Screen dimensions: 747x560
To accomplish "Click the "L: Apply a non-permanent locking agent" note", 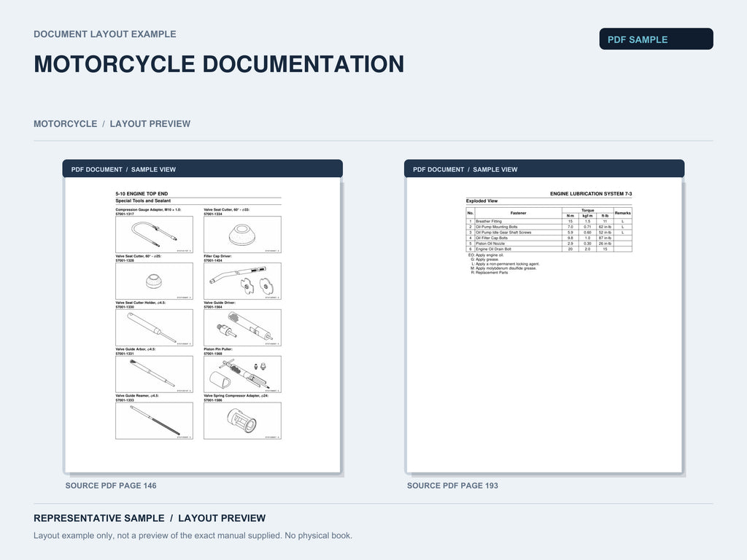I will pyautogui.click(x=506, y=264).
